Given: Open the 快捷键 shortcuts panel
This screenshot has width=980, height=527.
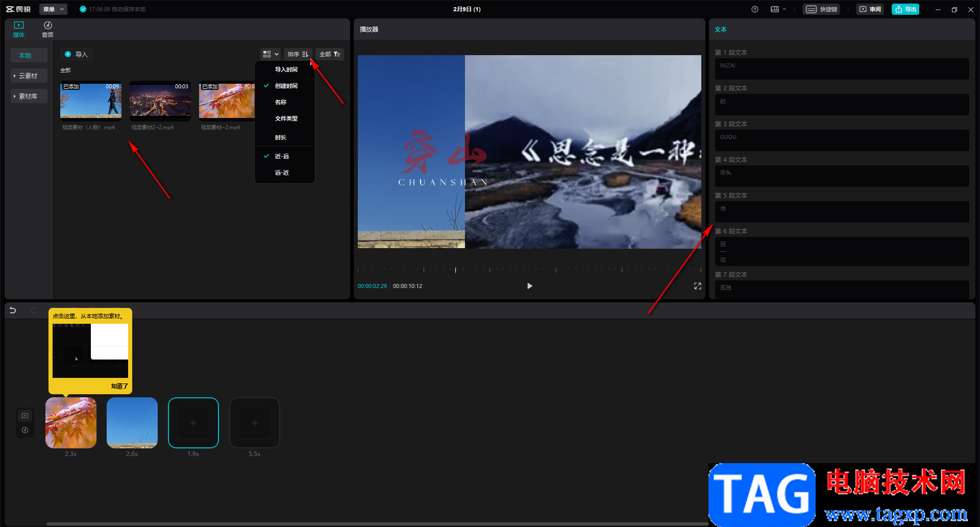Looking at the screenshot, I should (821, 9).
